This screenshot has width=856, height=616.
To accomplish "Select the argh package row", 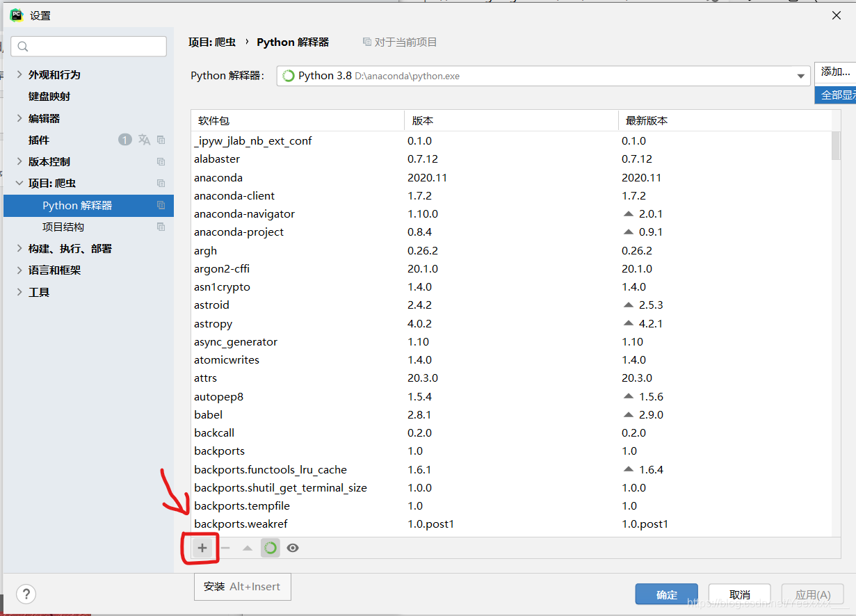I will coord(511,250).
